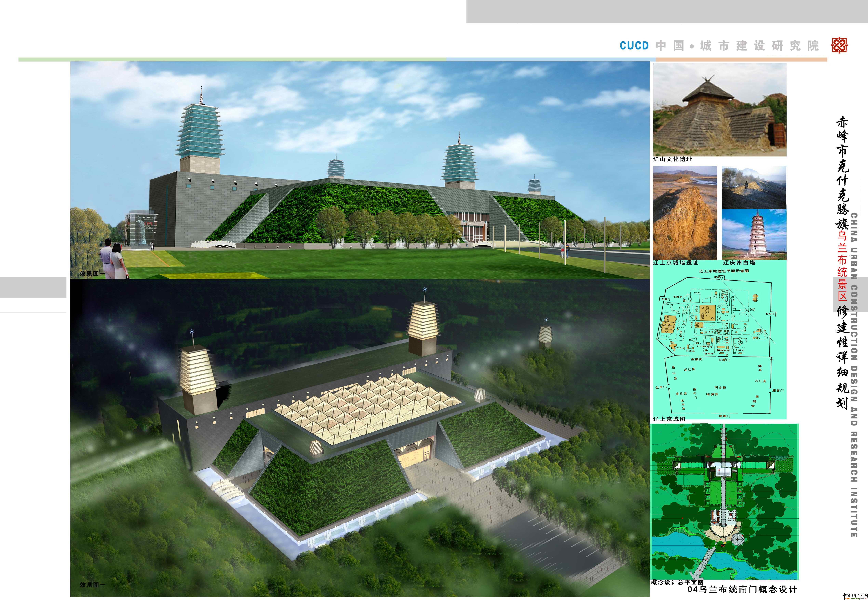Click the gray bar at top right
Image resolution: width=868 pixels, height=600 pixels.
(667, 11)
